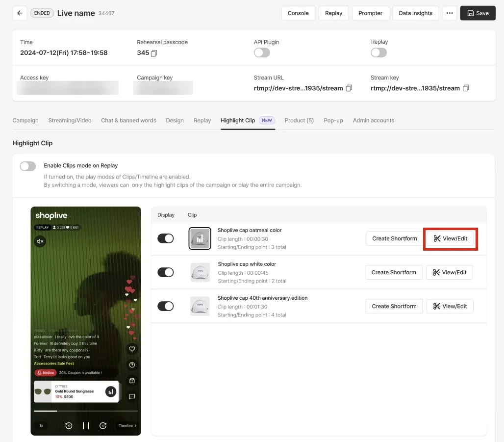Seek on the replay progress bar
This screenshot has height=442, width=504.
[x=86, y=411]
